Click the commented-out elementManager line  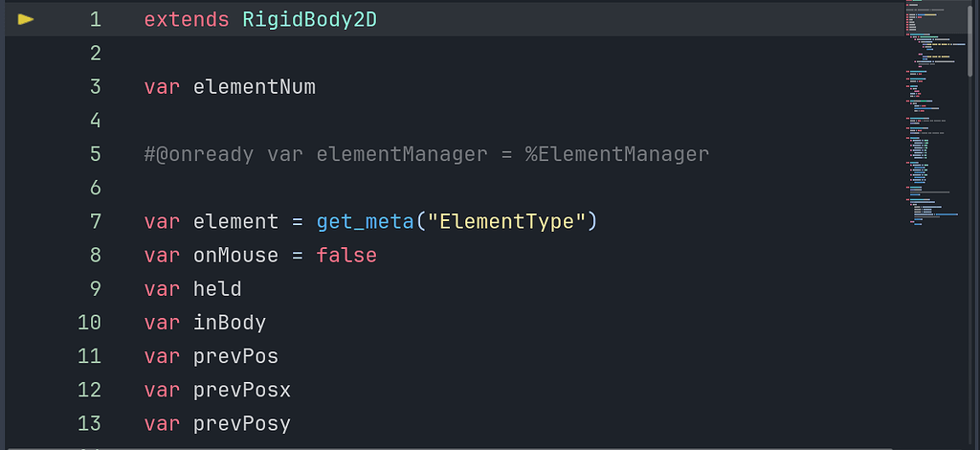click(x=426, y=154)
